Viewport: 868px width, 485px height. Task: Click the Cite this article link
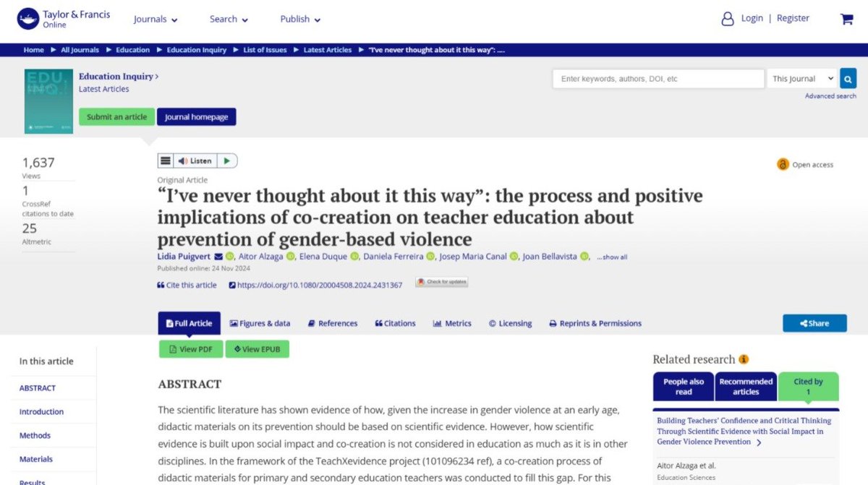[x=187, y=285]
